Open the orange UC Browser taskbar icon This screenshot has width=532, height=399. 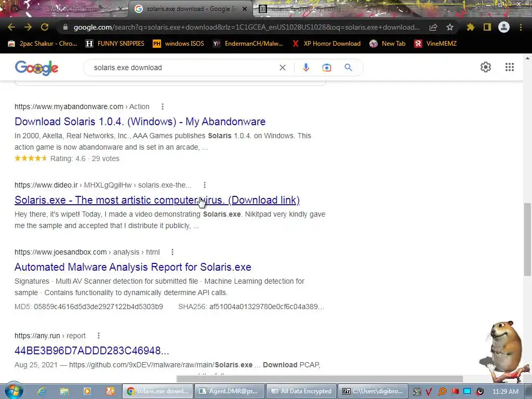(x=110, y=391)
